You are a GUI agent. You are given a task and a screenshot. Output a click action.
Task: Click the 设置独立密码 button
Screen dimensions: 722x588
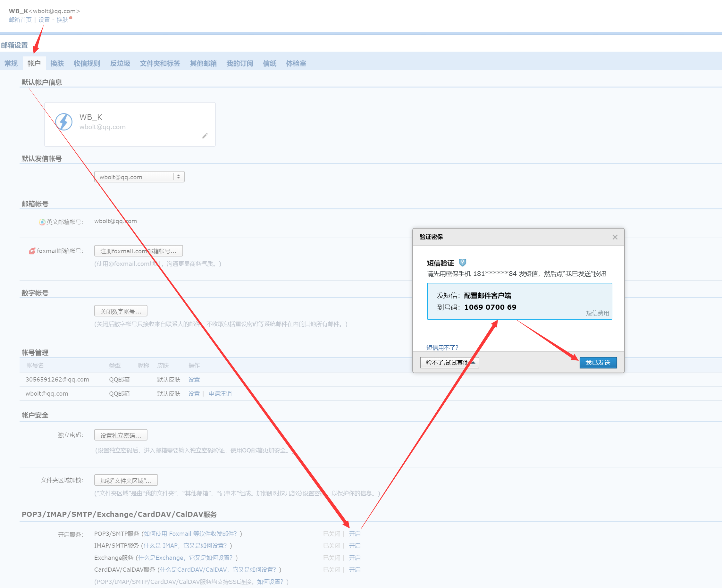point(121,435)
